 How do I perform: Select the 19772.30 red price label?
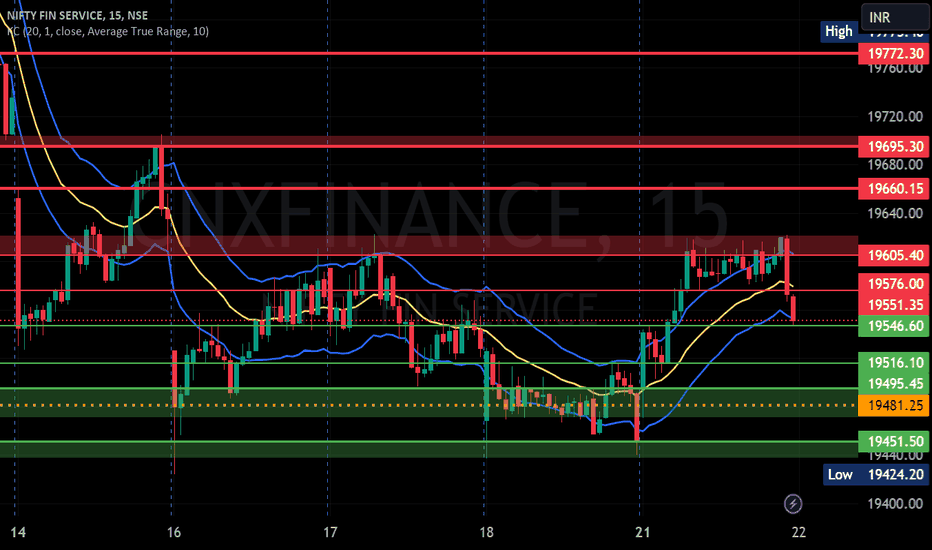point(895,54)
